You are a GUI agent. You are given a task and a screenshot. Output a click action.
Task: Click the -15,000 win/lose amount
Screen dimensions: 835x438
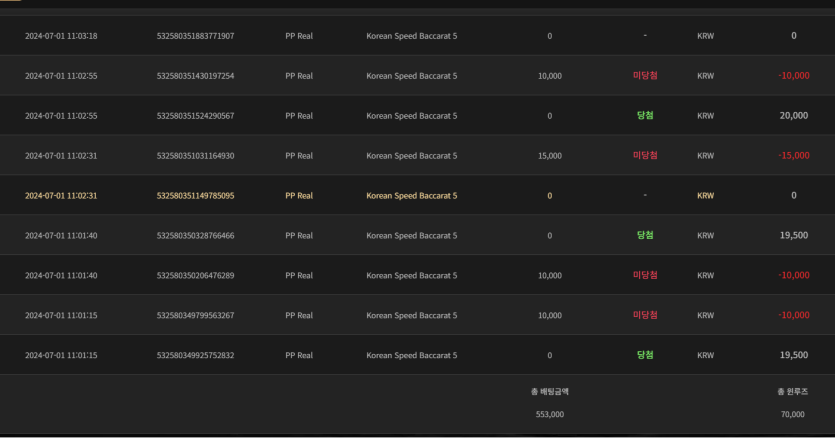[793, 156]
